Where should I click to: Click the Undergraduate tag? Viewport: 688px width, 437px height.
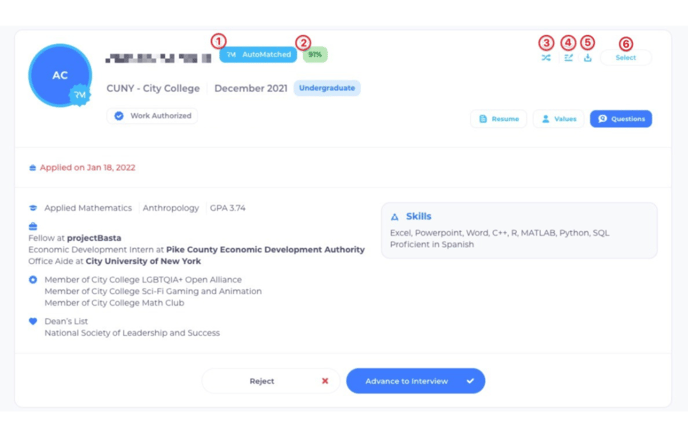(x=326, y=88)
